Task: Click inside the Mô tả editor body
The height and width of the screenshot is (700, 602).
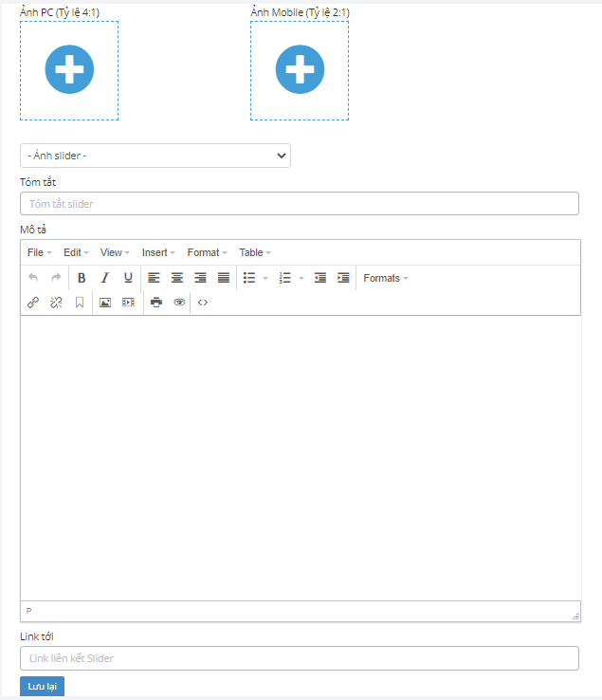Action: pos(301,457)
